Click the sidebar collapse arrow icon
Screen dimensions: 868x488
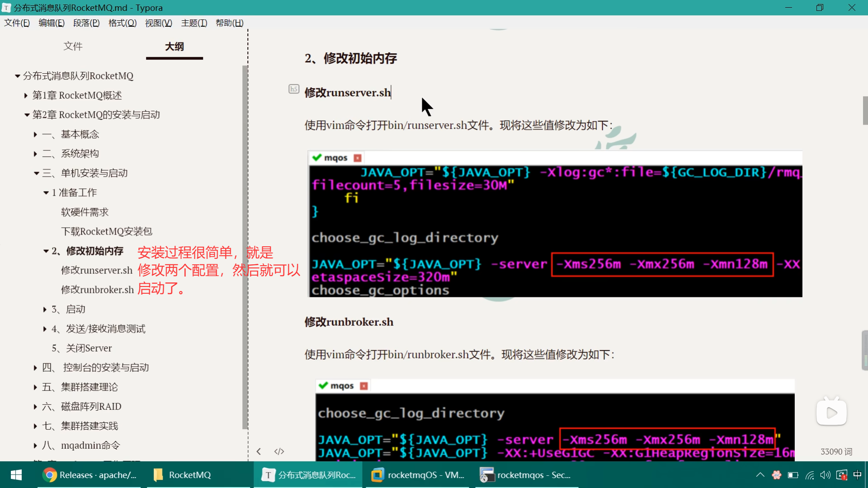coord(259,451)
